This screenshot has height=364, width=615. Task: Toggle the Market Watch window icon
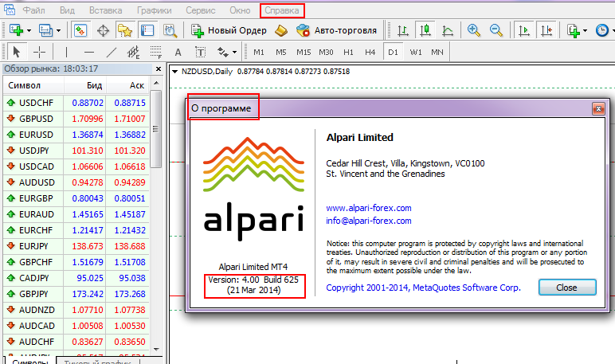(80, 30)
